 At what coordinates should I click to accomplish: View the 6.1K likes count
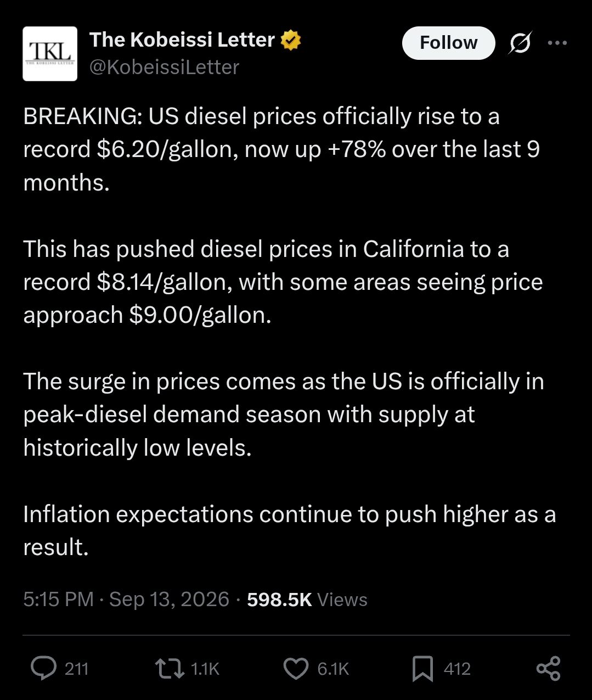pos(333,669)
